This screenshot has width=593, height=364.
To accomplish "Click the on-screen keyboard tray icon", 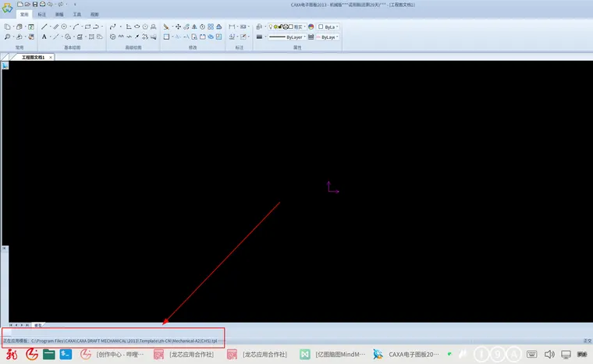I will 531,354.
